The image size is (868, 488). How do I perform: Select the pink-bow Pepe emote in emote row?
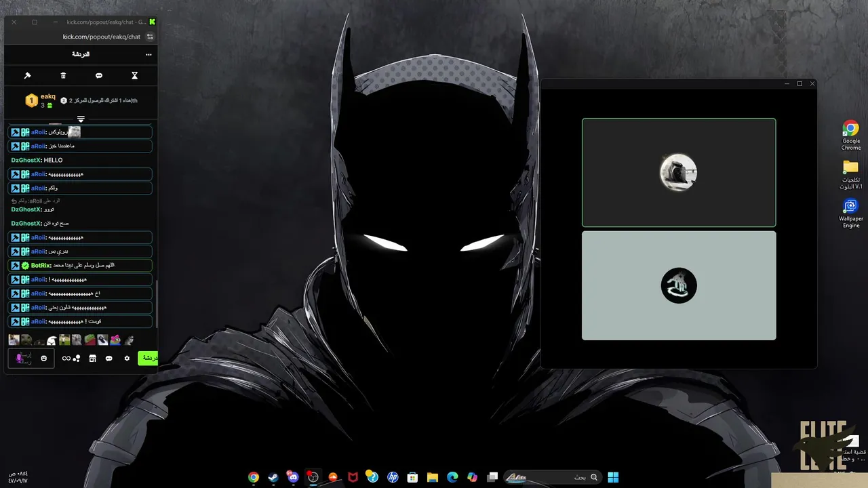[x=115, y=340]
